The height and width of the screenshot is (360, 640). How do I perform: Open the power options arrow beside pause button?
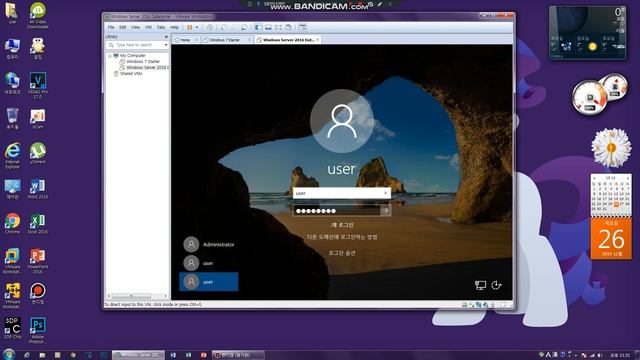197,27
